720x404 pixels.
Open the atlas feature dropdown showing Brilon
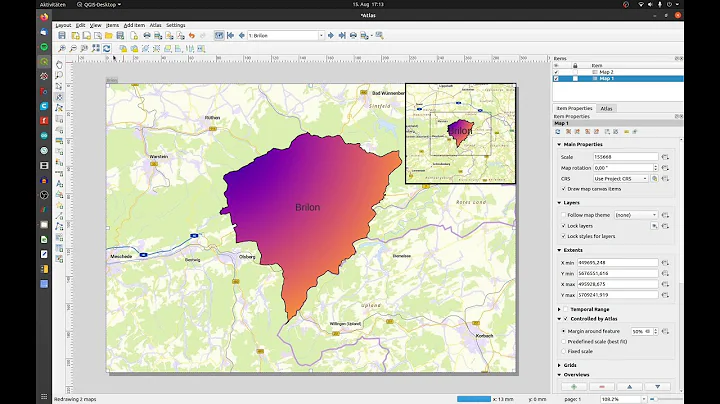(x=286, y=35)
